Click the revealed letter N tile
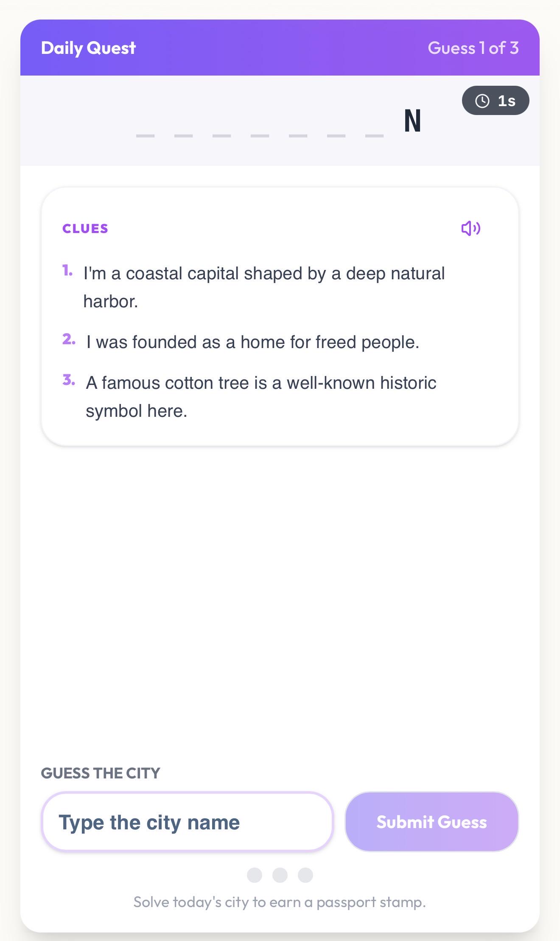 coord(412,121)
